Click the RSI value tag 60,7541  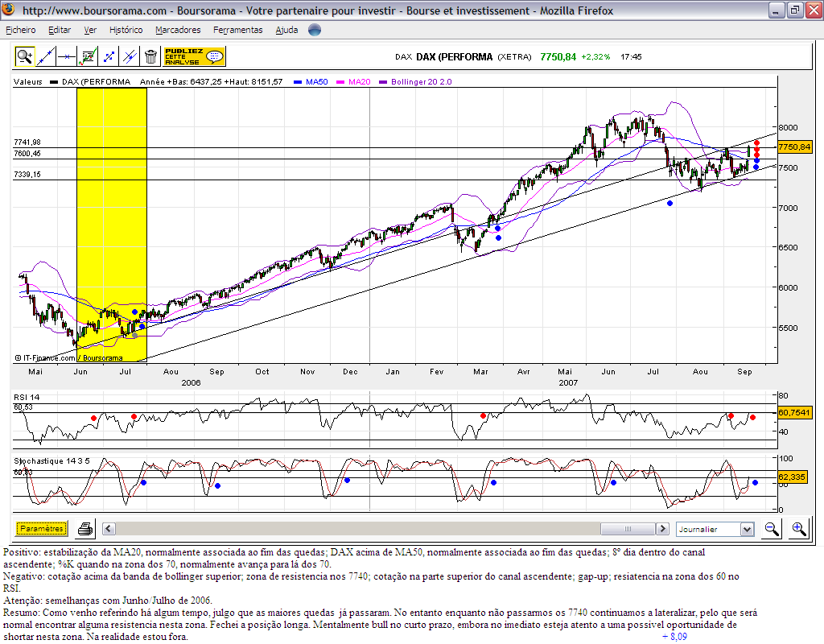(x=794, y=413)
